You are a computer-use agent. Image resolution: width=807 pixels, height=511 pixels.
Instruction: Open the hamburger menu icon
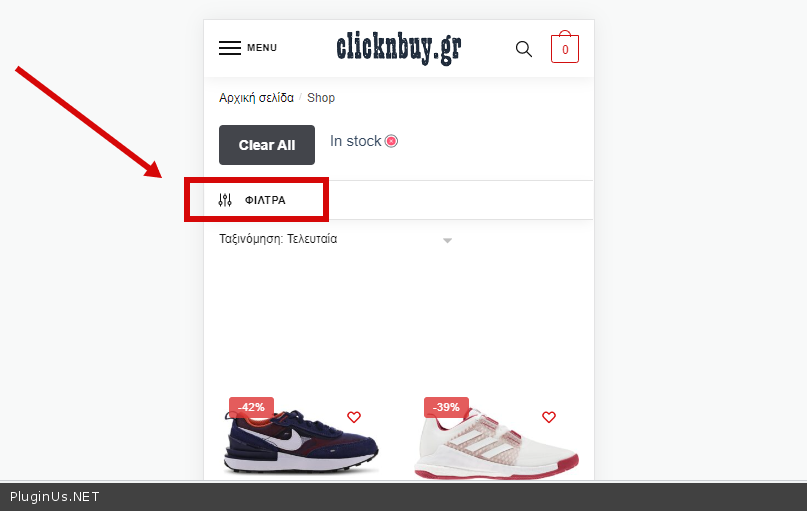(x=230, y=48)
